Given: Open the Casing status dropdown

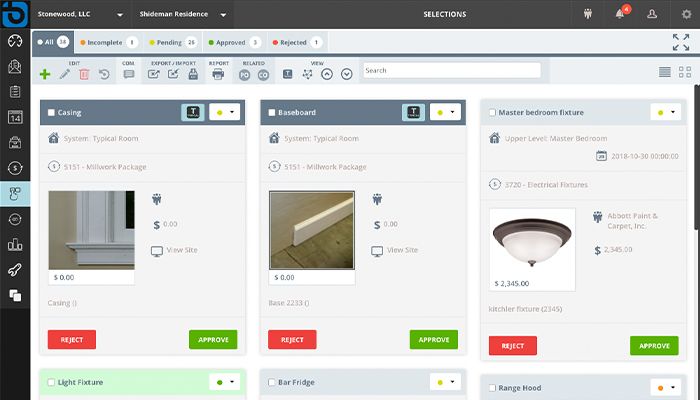Looking at the screenshot, I should (x=225, y=112).
